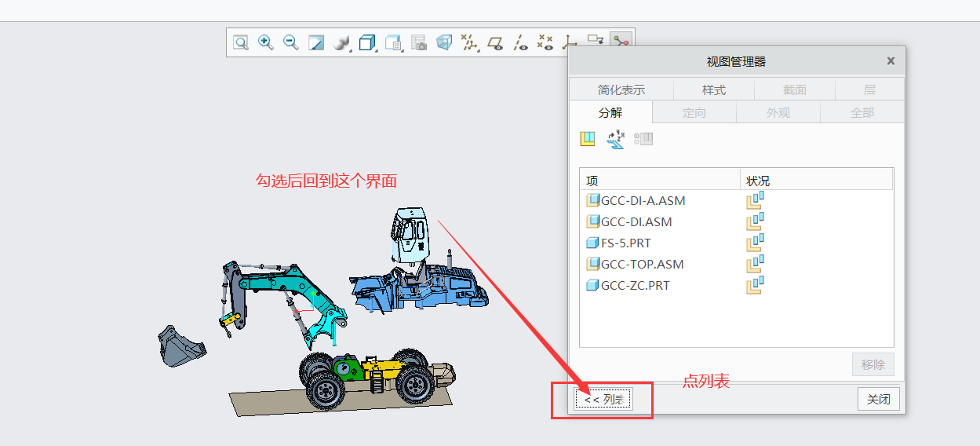Click the status icon for GCC-DI.ASM
This screenshot has width=980, height=446.
click(x=755, y=221)
